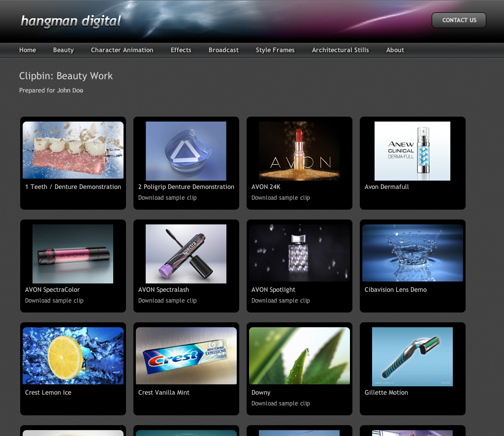Click the 'Clipbin: Beauty Work' heading
The height and width of the screenshot is (436, 504).
[x=66, y=76]
